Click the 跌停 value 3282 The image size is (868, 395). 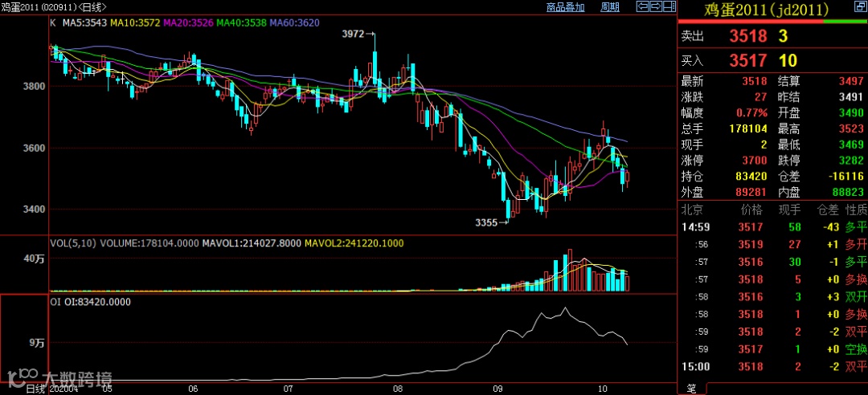(x=851, y=161)
